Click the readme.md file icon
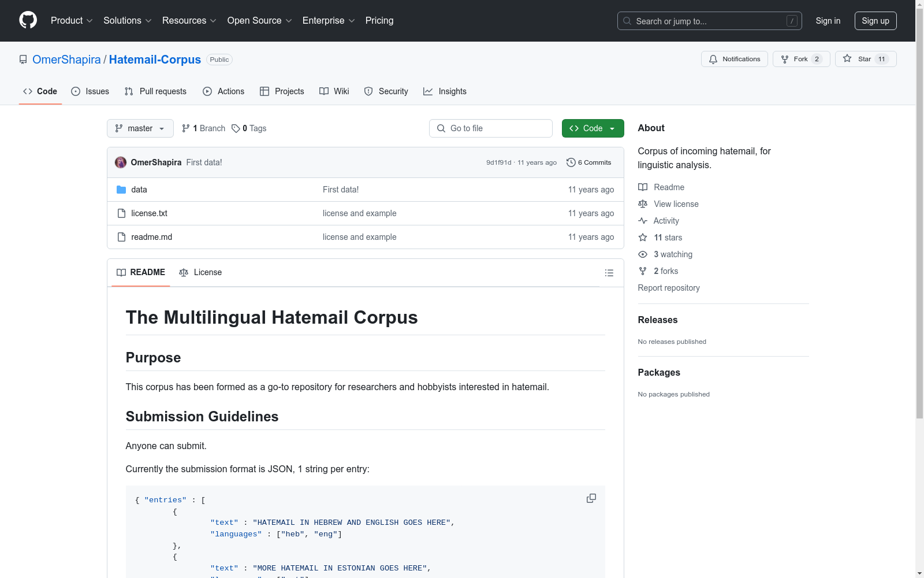This screenshot has width=924, height=578. point(121,237)
